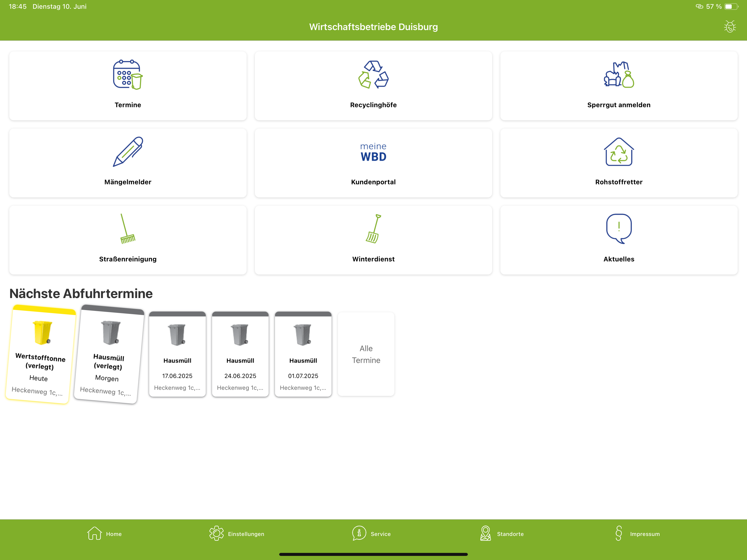747x560 pixels.
Task: Click Hausmüll title on 01.07.2025 card
Action: point(303,360)
